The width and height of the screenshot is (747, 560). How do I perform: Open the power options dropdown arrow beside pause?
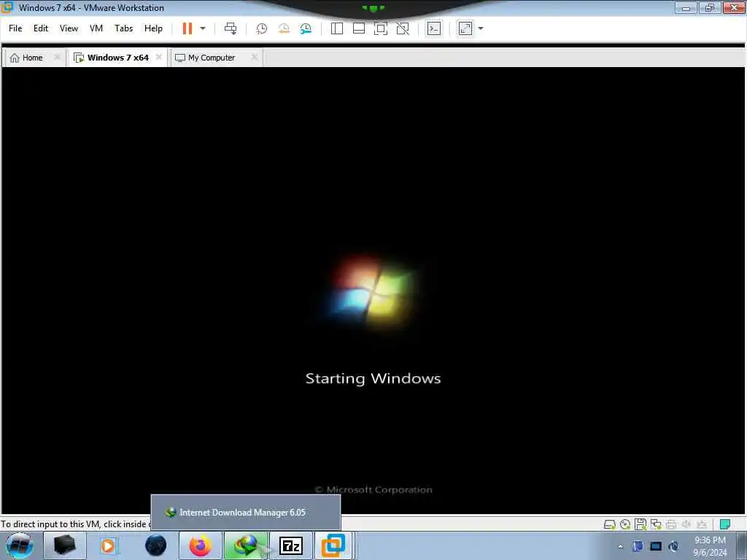pyautogui.click(x=203, y=28)
